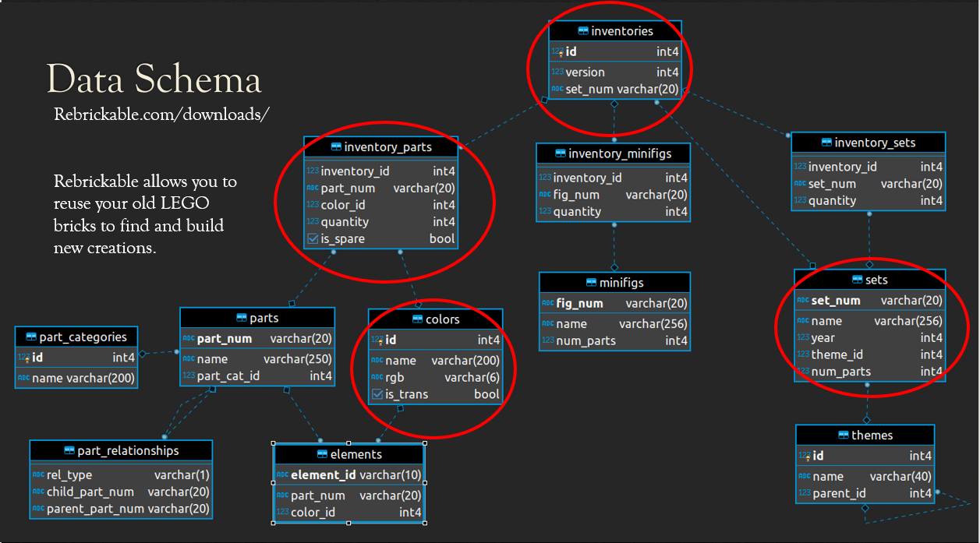Click the table icon next to part_categories
Viewport: 980px width, 543px height.
pos(31,337)
